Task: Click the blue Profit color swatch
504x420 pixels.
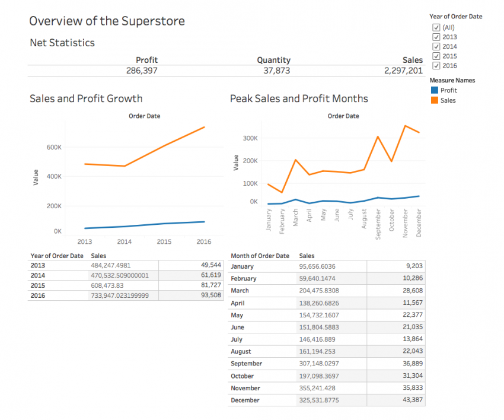Action: [435, 90]
